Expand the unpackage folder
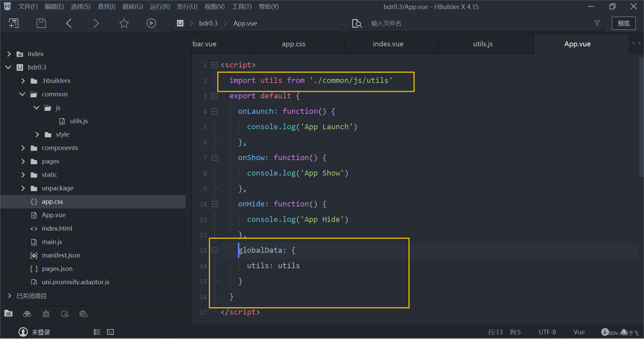Viewport: 644px width, 339px height. coord(23,188)
